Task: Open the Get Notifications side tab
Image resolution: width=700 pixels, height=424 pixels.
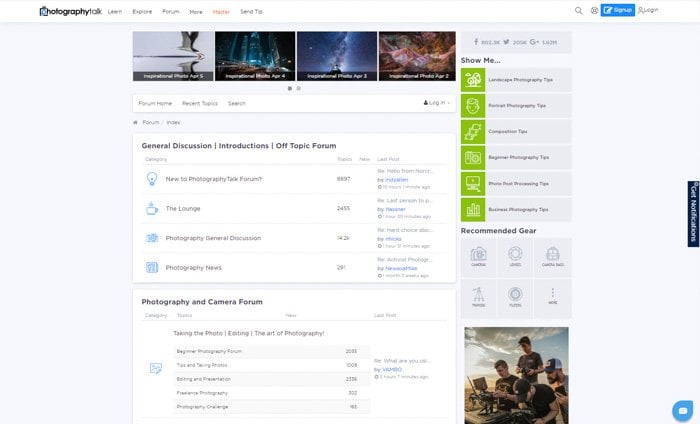Action: (693, 214)
